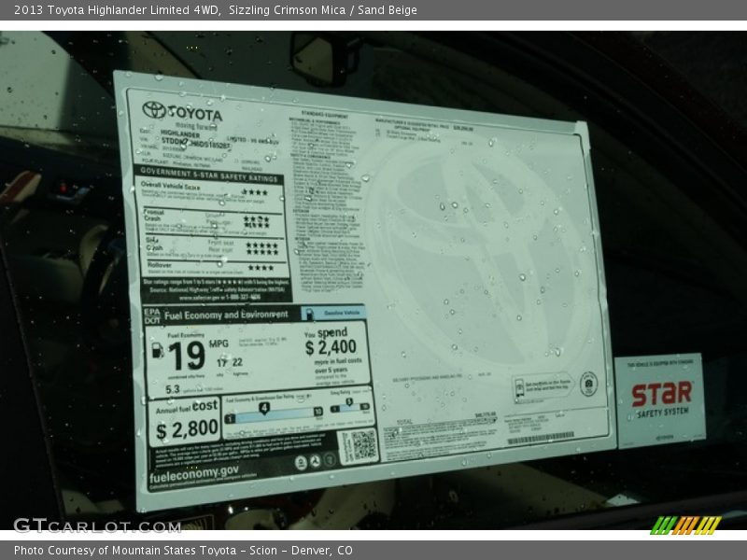The height and width of the screenshot is (560, 747).
Task: Click the 'Sizzling Crimson Mica / Sand Beige' text
Action: click(323, 10)
